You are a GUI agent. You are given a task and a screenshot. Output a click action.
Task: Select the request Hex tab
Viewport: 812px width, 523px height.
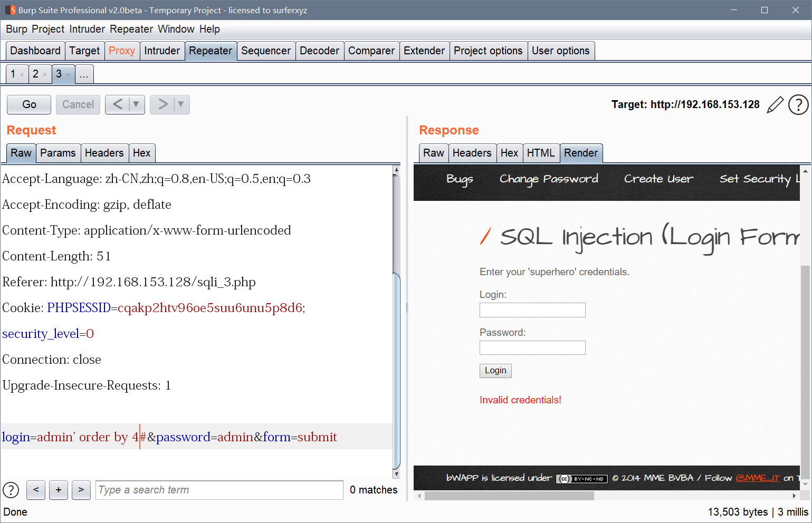point(141,153)
